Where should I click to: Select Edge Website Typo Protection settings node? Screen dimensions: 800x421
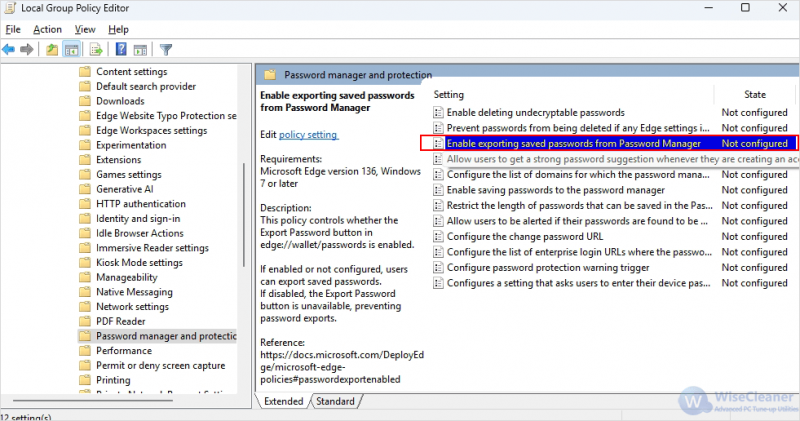click(166, 116)
